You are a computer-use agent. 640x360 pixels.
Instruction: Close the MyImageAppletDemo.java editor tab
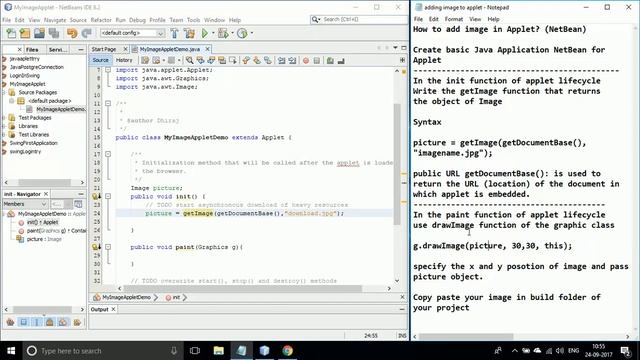tap(207, 49)
